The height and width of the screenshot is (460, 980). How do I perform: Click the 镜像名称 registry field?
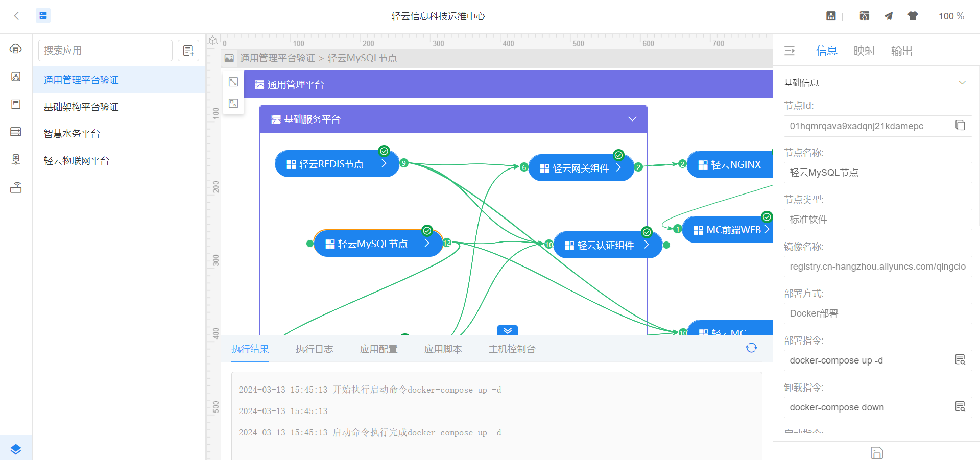(x=878, y=267)
